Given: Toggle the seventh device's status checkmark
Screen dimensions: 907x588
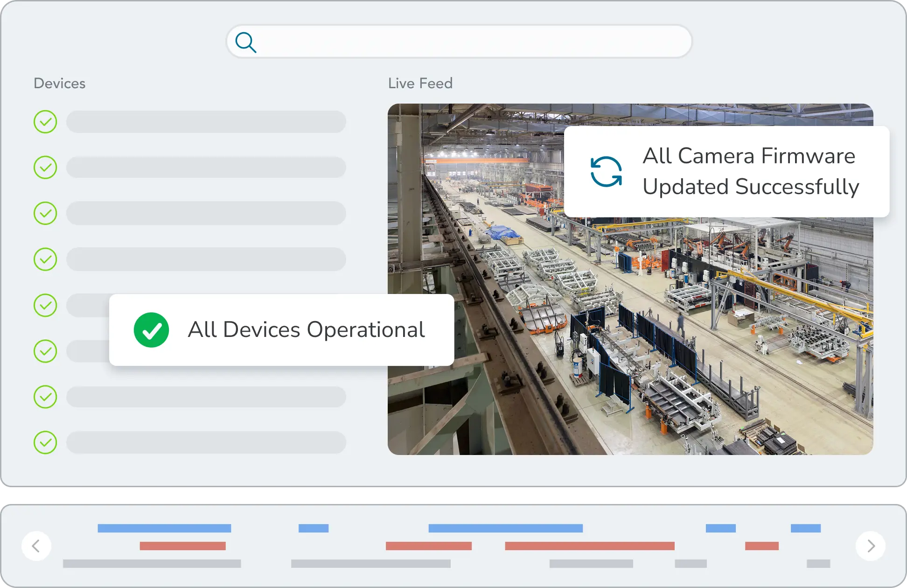Looking at the screenshot, I should tap(45, 397).
